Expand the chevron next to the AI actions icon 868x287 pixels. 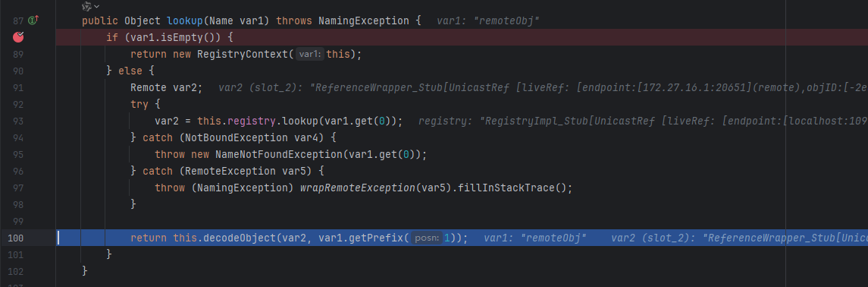(97, 6)
